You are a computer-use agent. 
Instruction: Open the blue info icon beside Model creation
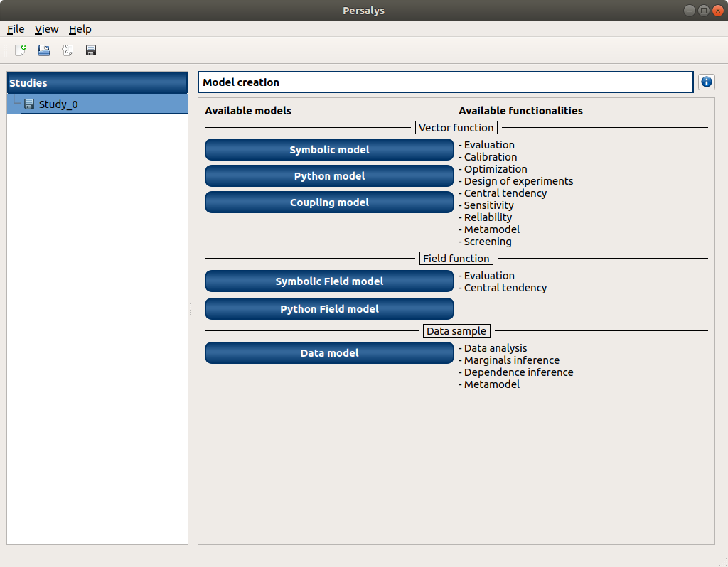(x=706, y=82)
